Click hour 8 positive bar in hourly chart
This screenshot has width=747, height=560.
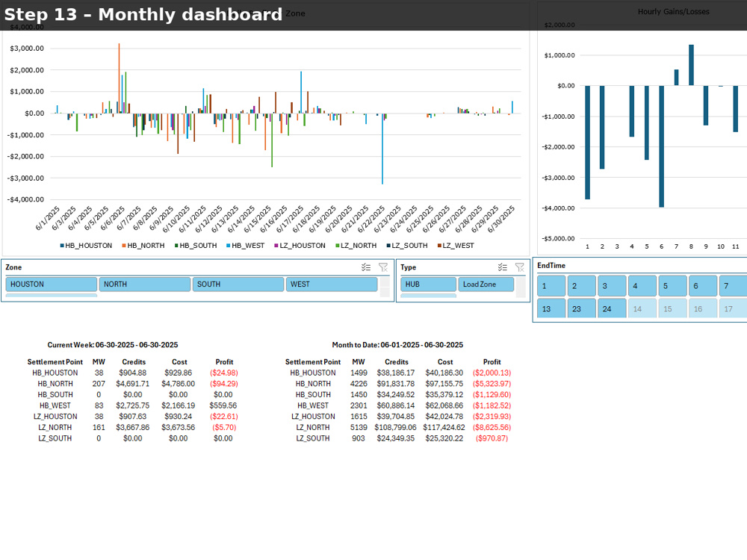691,65
